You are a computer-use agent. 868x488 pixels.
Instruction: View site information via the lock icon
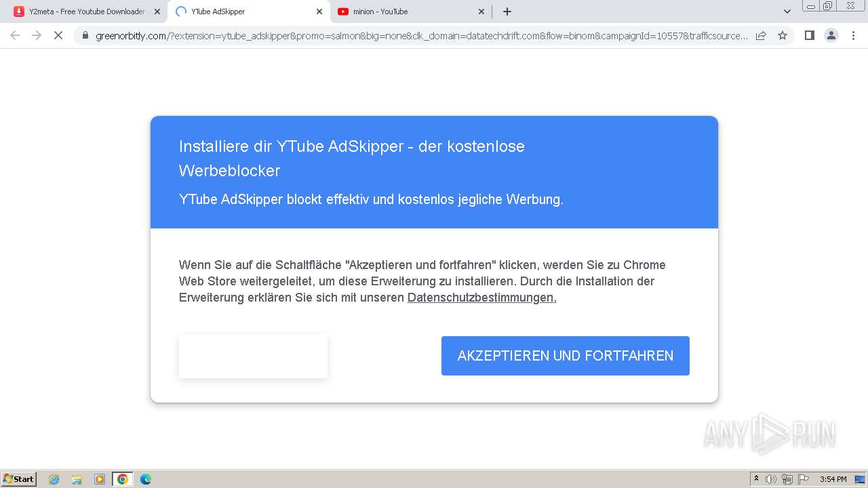(x=85, y=35)
